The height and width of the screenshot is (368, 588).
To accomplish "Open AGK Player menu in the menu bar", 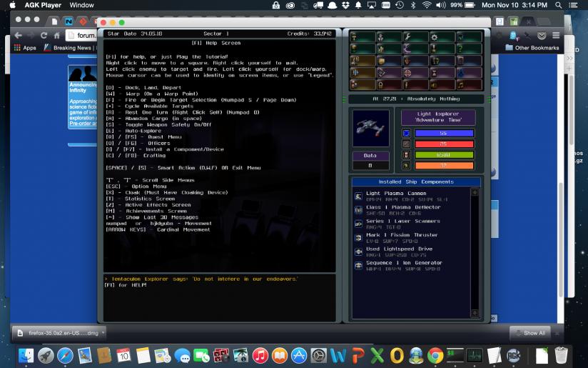I will [43, 5].
